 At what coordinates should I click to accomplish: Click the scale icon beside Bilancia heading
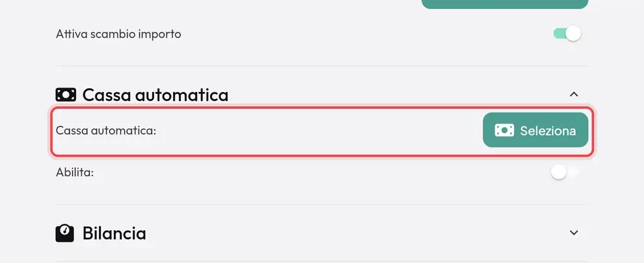click(x=65, y=233)
